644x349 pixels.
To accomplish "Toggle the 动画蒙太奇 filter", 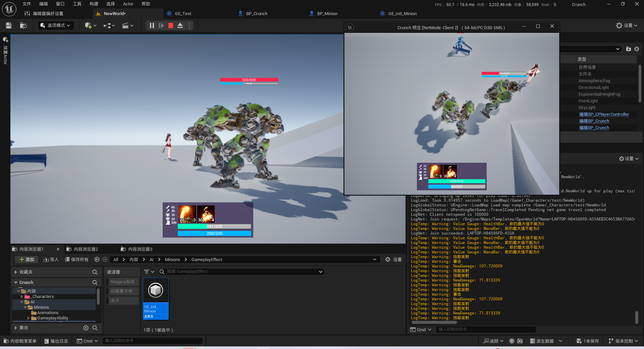I will coord(122,291).
